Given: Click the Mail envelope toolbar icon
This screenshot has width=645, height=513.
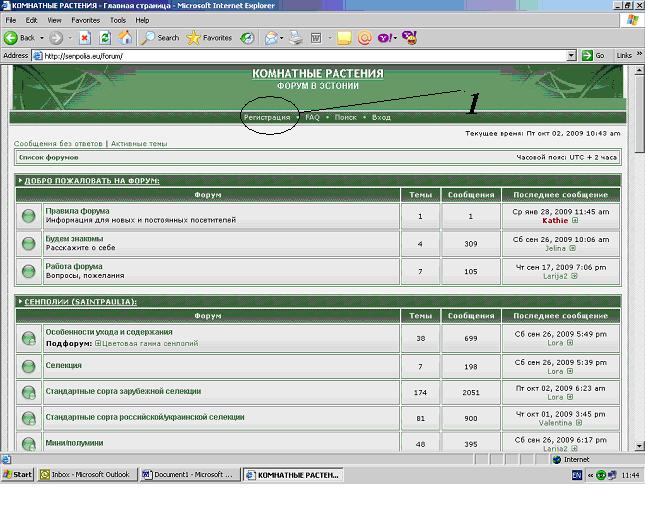Looking at the screenshot, I should tap(273, 38).
